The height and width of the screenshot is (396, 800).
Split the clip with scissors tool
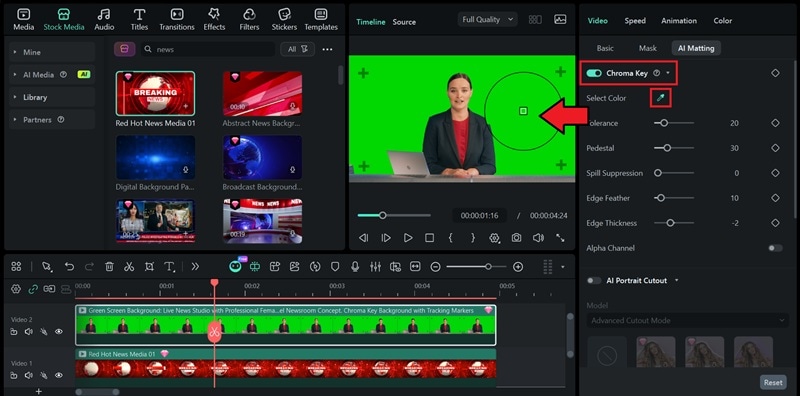click(x=129, y=266)
